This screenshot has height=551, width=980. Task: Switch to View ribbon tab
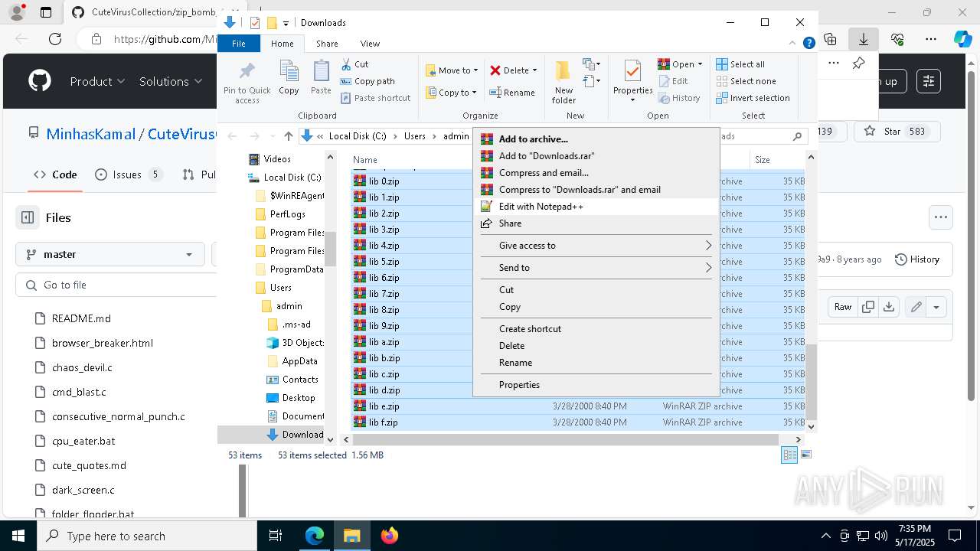370,44
